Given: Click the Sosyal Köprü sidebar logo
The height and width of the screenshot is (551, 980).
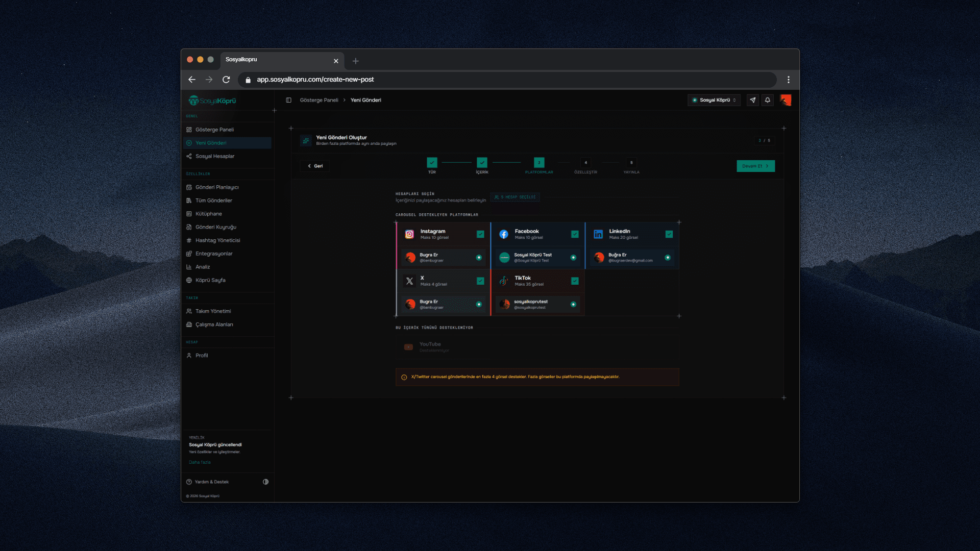Looking at the screenshot, I should (212, 101).
